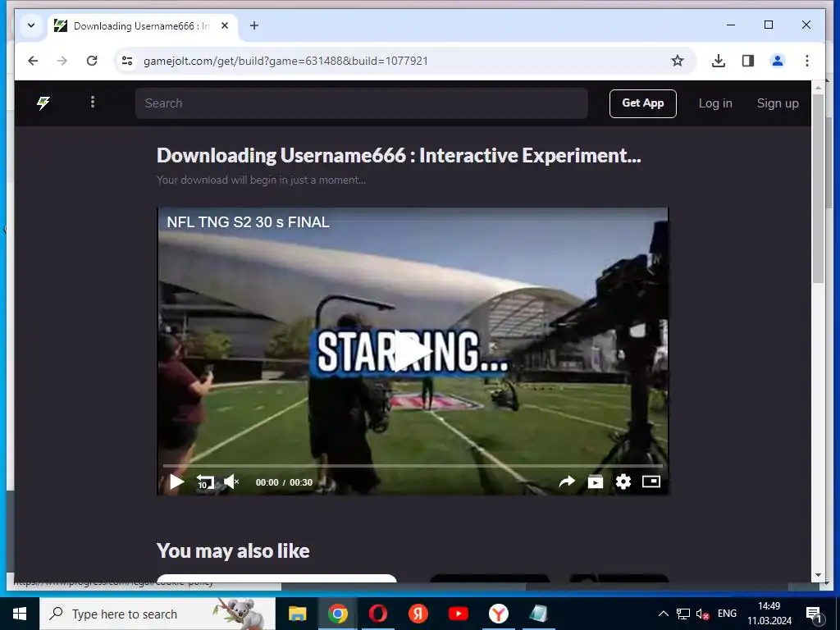Open YouTube from the taskbar
840x630 pixels.
[458, 614]
